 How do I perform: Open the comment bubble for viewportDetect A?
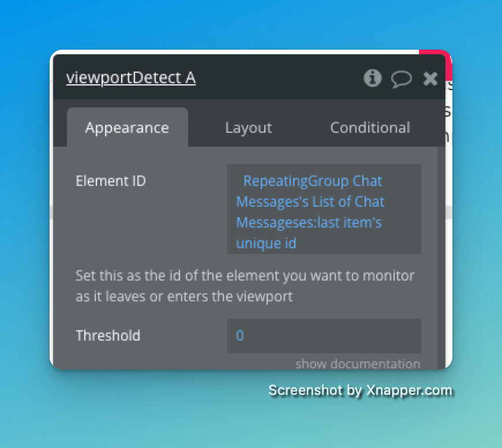tap(401, 79)
